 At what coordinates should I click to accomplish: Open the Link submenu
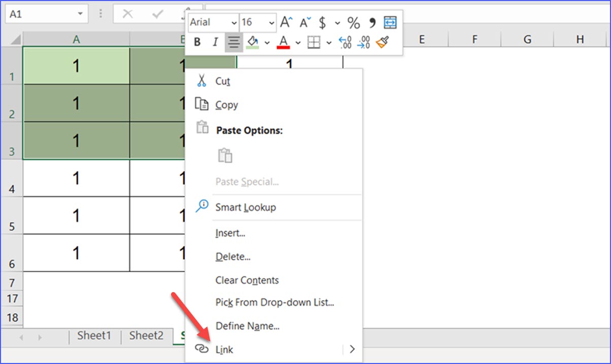pyautogui.click(x=353, y=349)
